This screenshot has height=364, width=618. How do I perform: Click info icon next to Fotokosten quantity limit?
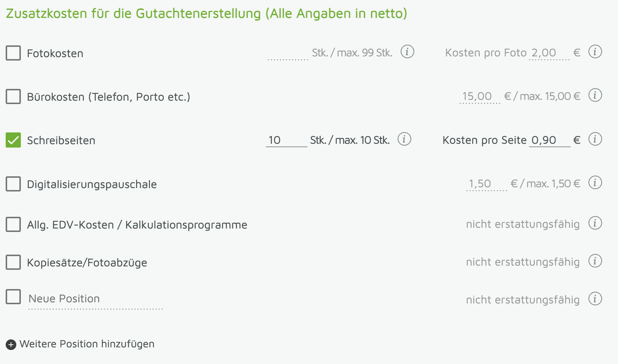tap(407, 51)
